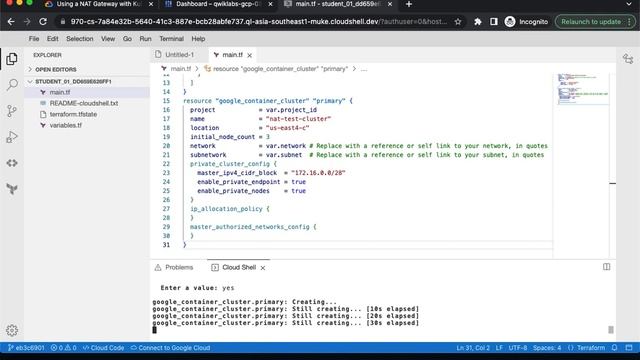The width and height of the screenshot is (640, 360).
Task: Open the Terminal menu
Action: (171, 39)
